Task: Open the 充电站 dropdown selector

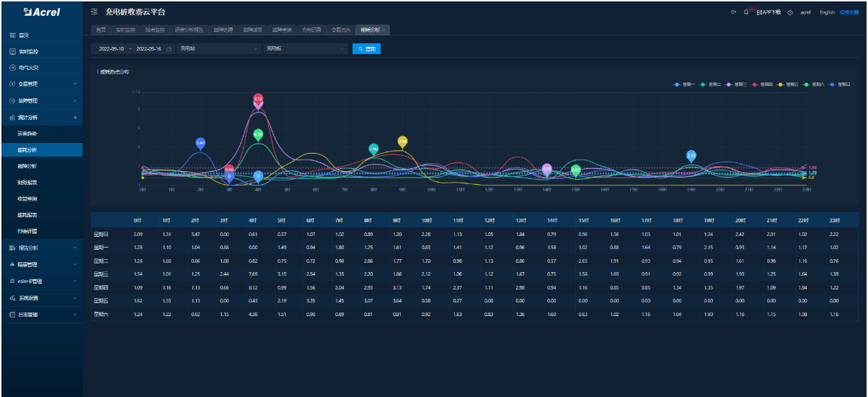Action: coord(219,49)
